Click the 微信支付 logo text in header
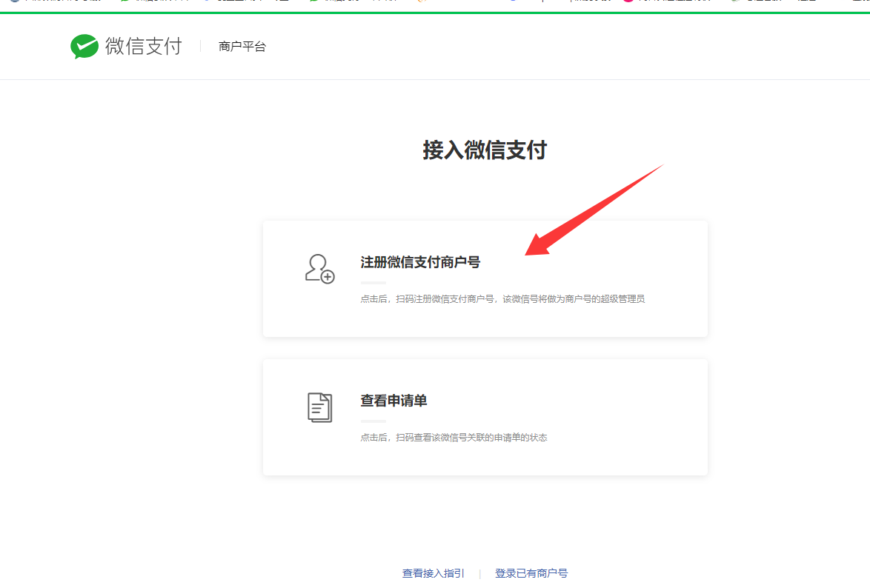Image resolution: width=870 pixels, height=588 pixels. pyautogui.click(x=144, y=47)
